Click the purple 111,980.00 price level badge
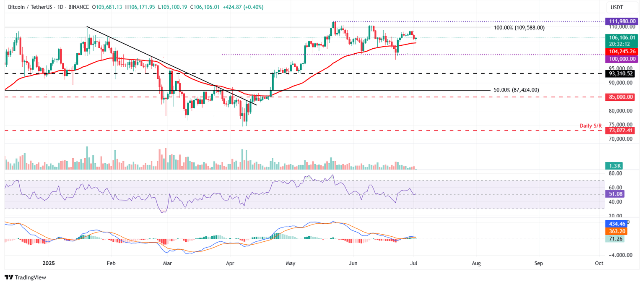This screenshot has height=285, width=644. pos(622,20)
